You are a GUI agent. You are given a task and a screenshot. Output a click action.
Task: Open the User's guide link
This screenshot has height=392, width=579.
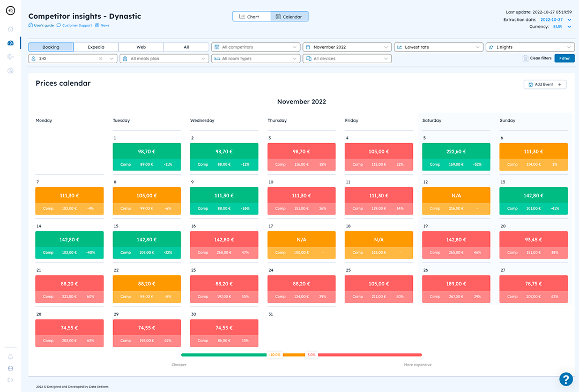[41, 26]
